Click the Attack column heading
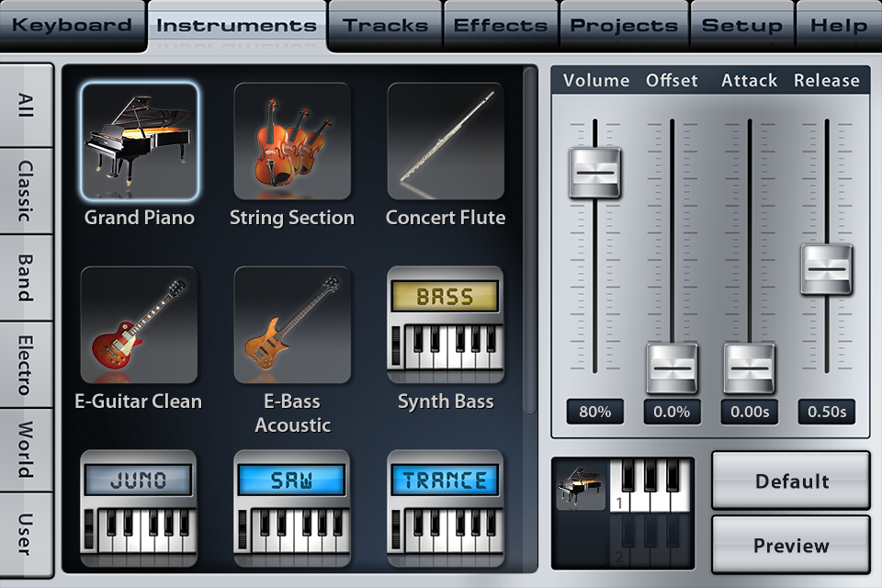This screenshot has height=588, width=882. [750, 81]
